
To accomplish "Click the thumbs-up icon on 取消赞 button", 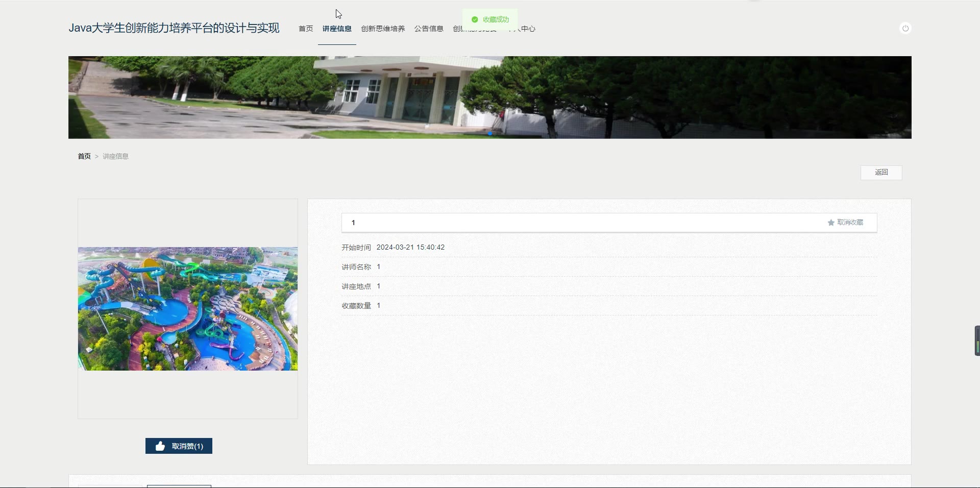I will pos(160,446).
